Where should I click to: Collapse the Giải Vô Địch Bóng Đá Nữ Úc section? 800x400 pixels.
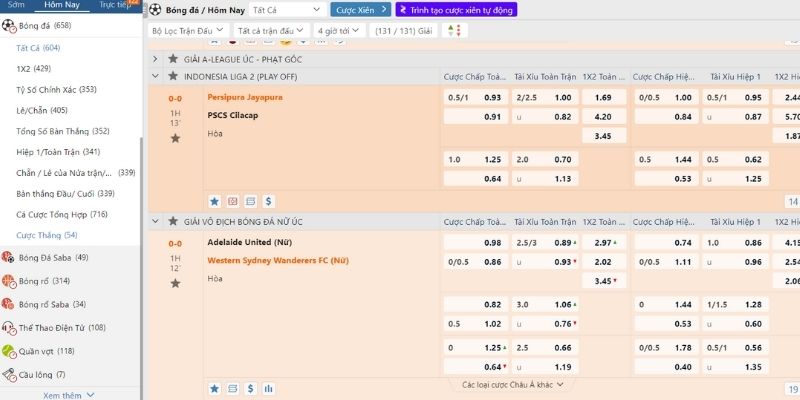(x=155, y=221)
